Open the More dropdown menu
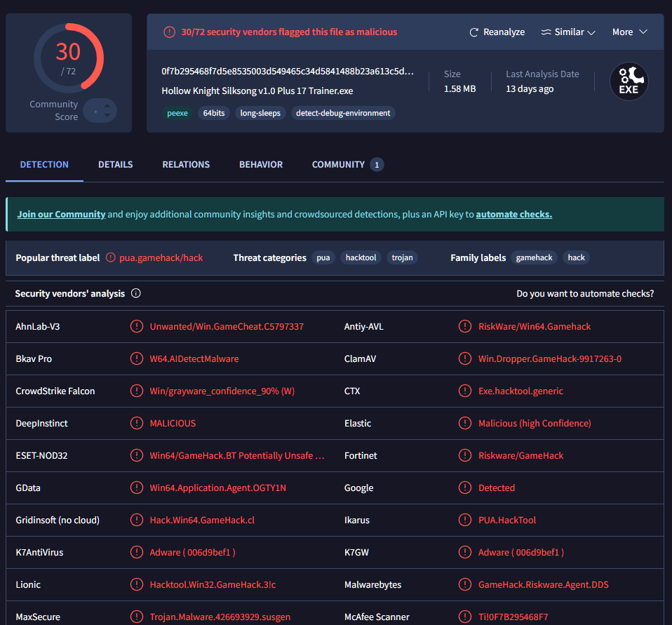The width and height of the screenshot is (672, 625). 630,32
